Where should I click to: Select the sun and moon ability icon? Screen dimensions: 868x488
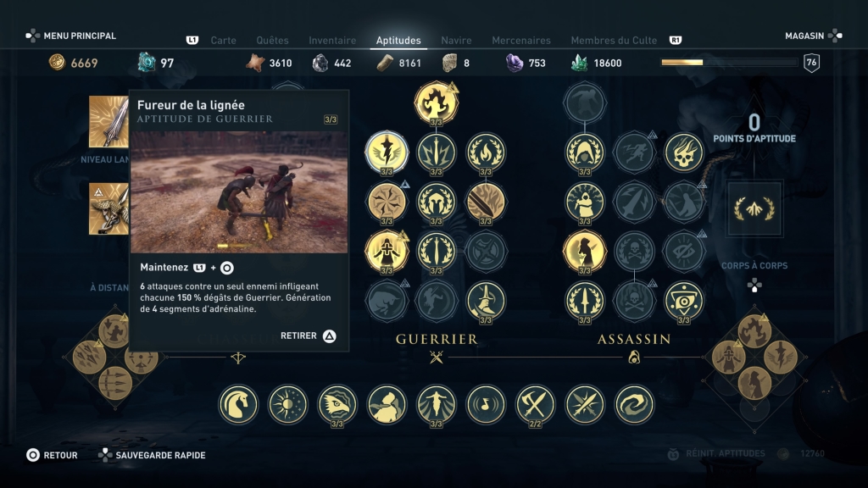click(287, 404)
